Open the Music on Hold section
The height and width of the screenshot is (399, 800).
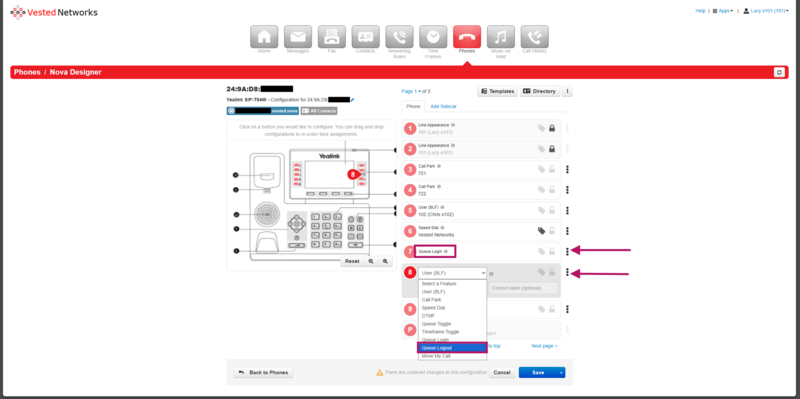coord(501,37)
